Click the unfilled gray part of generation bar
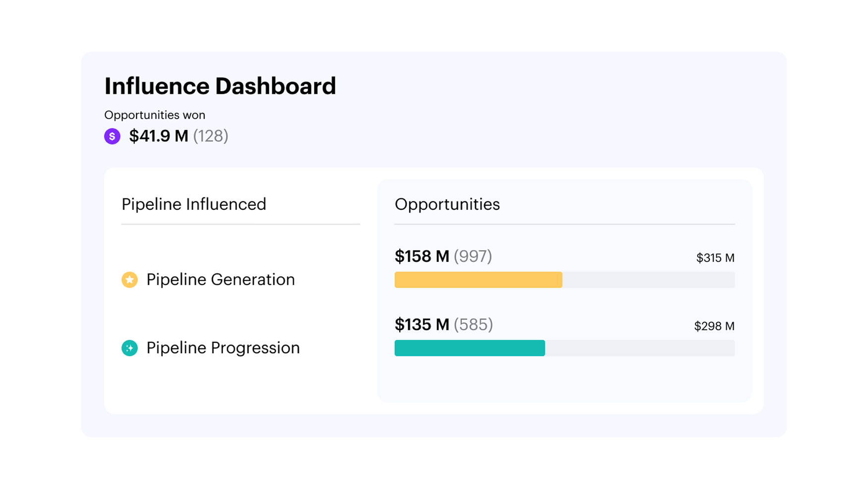The height and width of the screenshot is (488, 868). tap(648, 280)
